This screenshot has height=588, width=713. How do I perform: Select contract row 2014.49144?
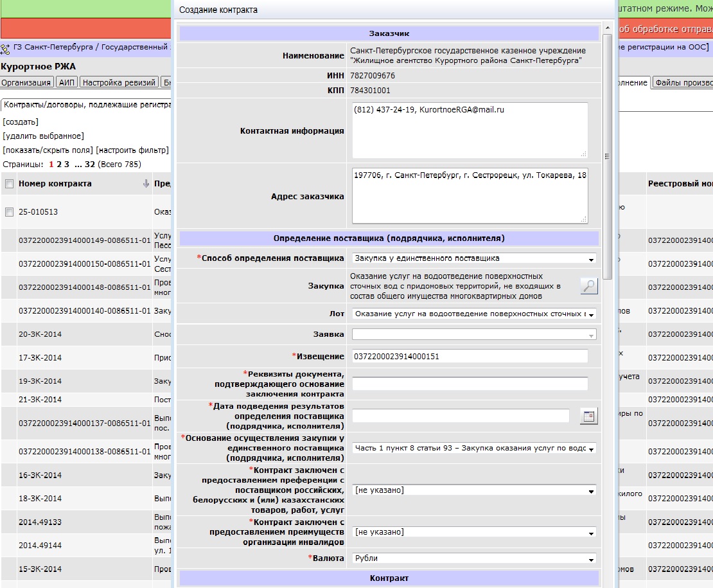click(40, 545)
